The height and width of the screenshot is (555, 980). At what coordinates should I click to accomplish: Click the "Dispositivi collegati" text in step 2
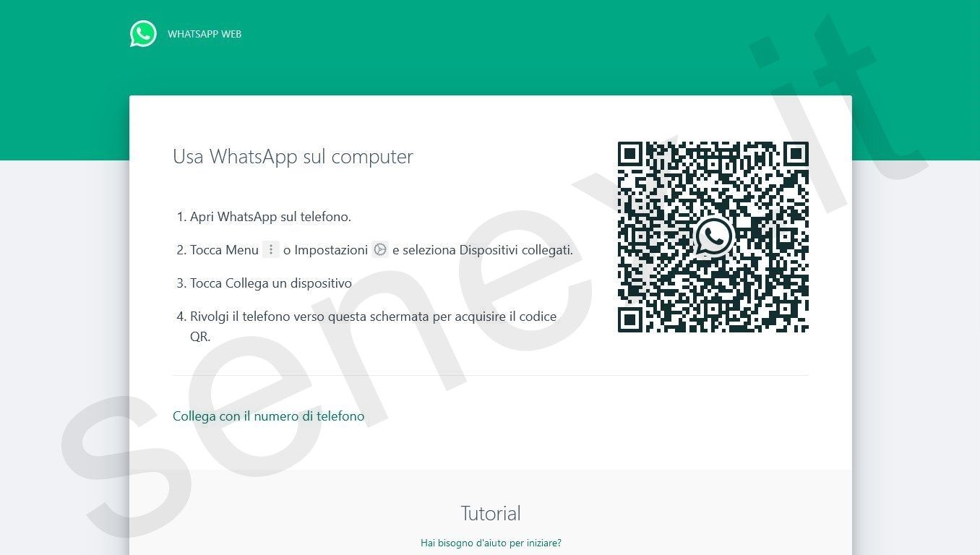coord(515,250)
